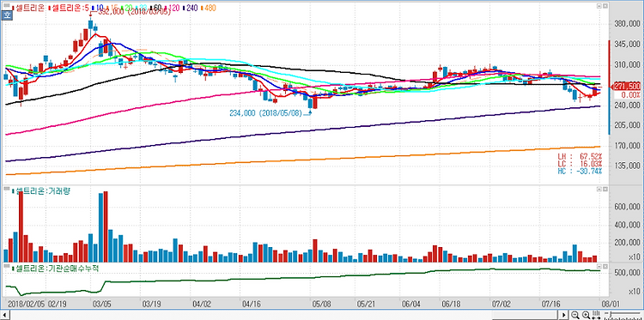The image size is (644, 320).
Task: Click the HC : -30.74% value
Action: point(580,171)
